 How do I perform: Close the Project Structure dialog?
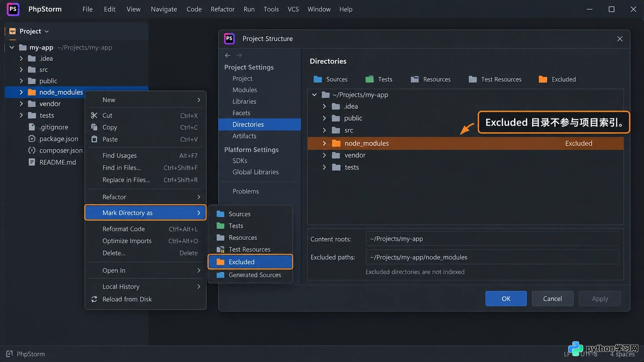point(619,39)
